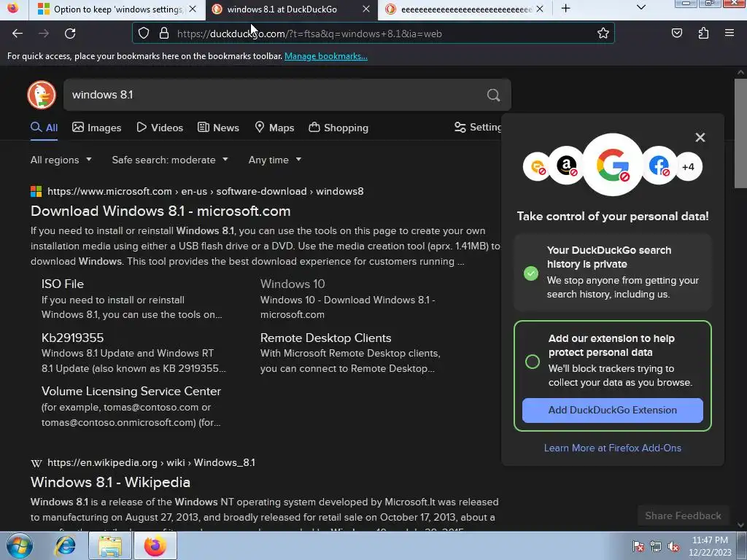Open the search Settings menu
Viewport: 747px width, 560px height.
(478, 127)
